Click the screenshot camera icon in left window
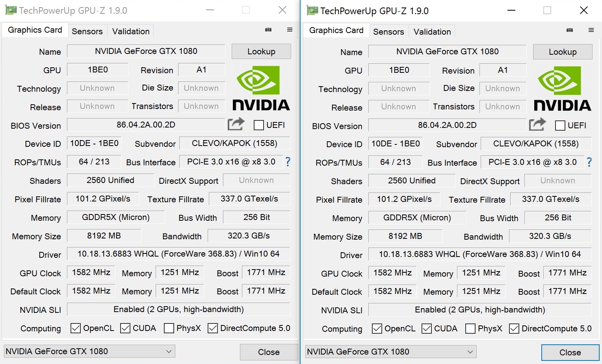The height and width of the screenshot is (364, 602). point(268,30)
